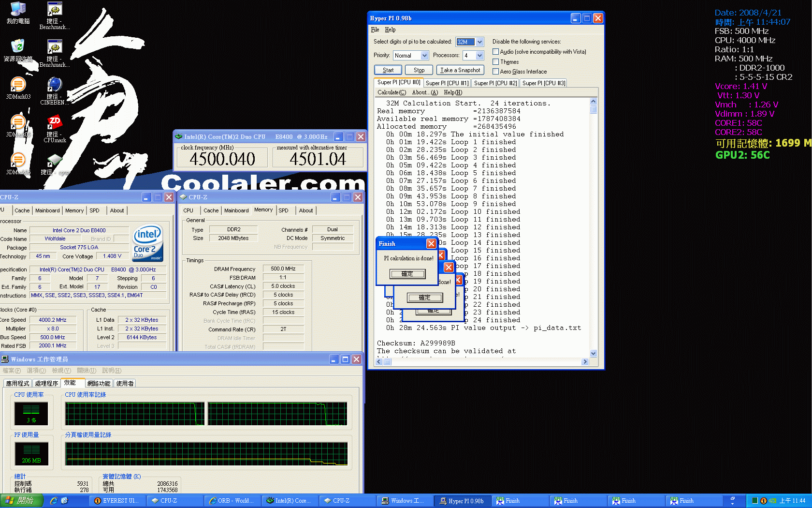The width and height of the screenshot is (812, 508).
Task: Open the 我的電腦 desktop icon
Action: [x=18, y=13]
